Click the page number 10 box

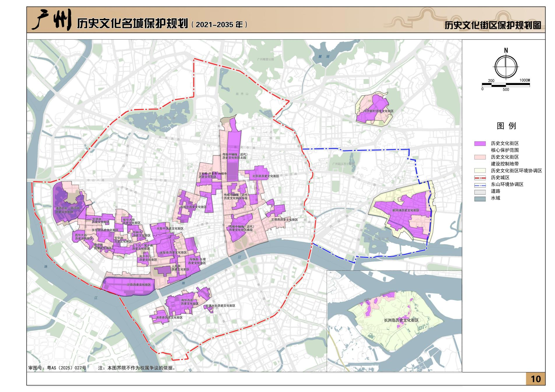point(535,379)
